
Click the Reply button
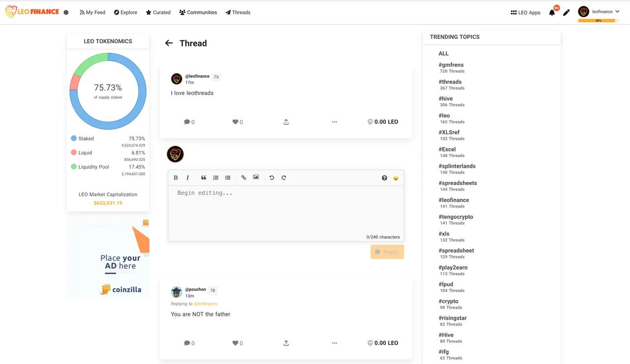pyautogui.click(x=387, y=252)
